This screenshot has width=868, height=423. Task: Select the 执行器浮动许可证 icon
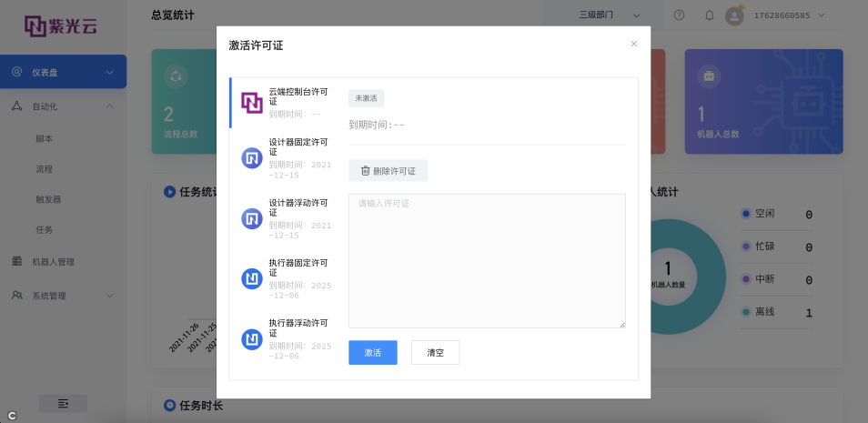[x=252, y=339]
